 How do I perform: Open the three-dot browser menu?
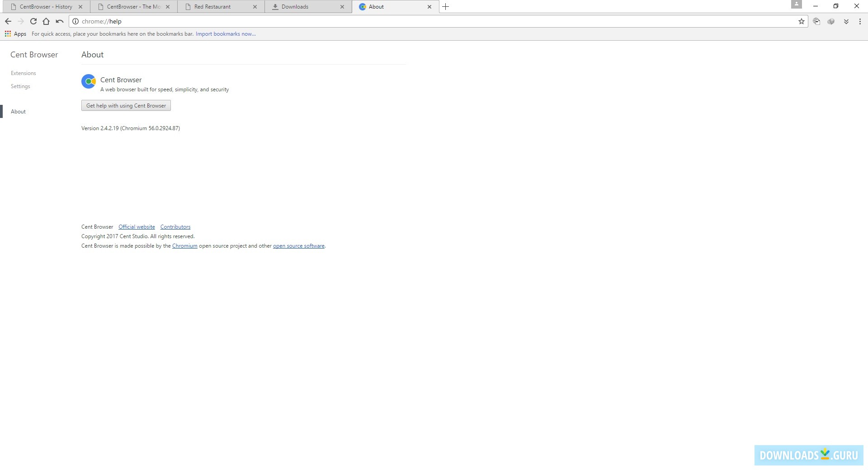point(860,21)
